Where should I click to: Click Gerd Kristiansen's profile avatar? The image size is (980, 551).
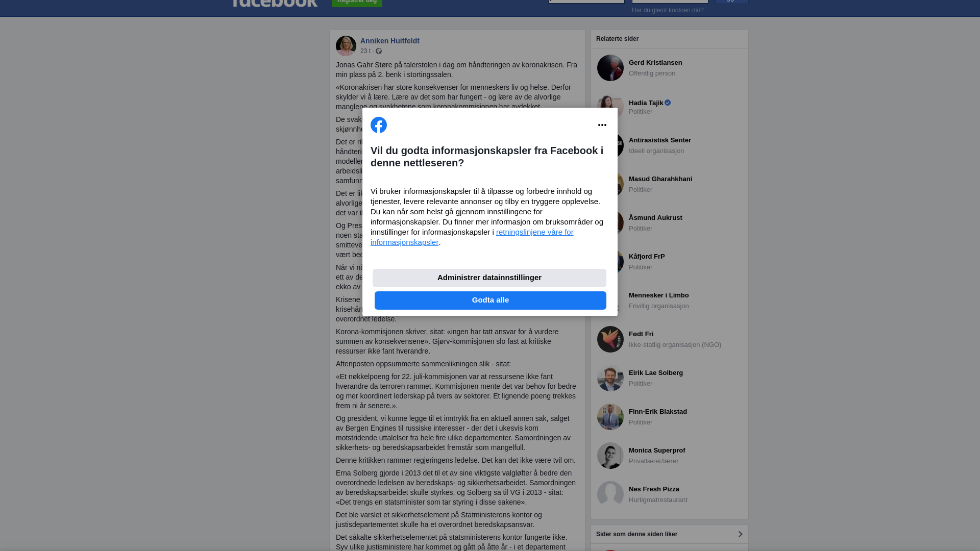coord(610,68)
